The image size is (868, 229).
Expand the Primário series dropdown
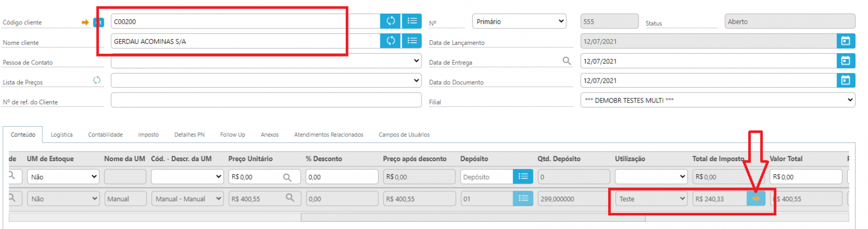click(x=519, y=21)
